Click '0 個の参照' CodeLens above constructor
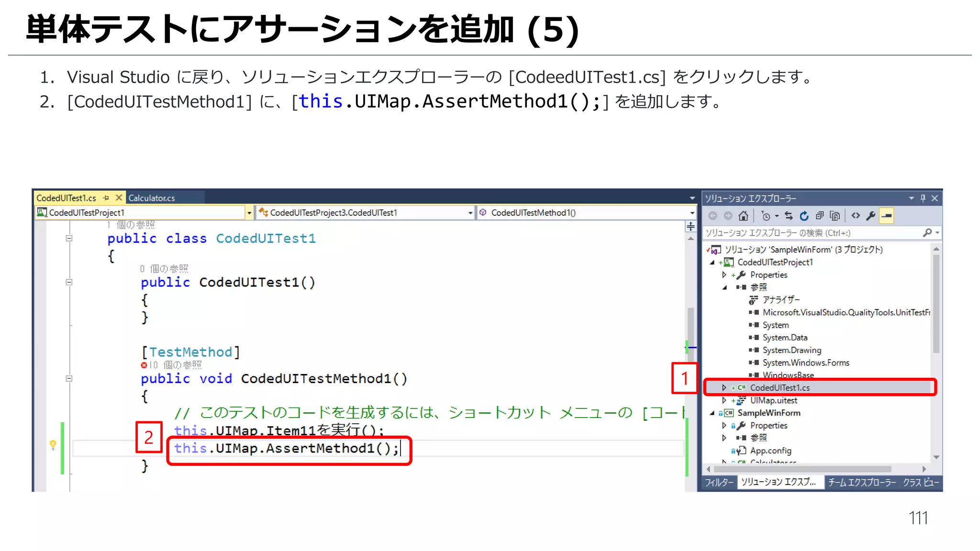This screenshot has width=980, height=551. click(x=164, y=269)
